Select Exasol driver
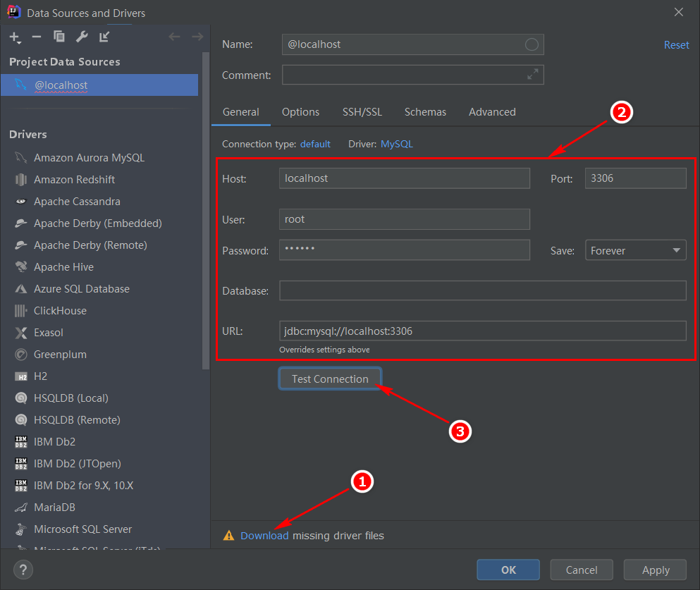 click(x=48, y=333)
